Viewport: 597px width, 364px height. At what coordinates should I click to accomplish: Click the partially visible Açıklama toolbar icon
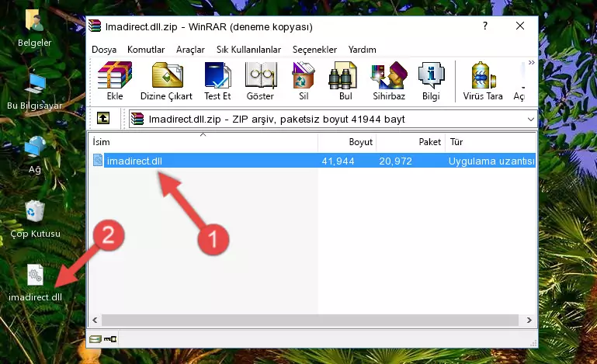pyautogui.click(x=519, y=81)
